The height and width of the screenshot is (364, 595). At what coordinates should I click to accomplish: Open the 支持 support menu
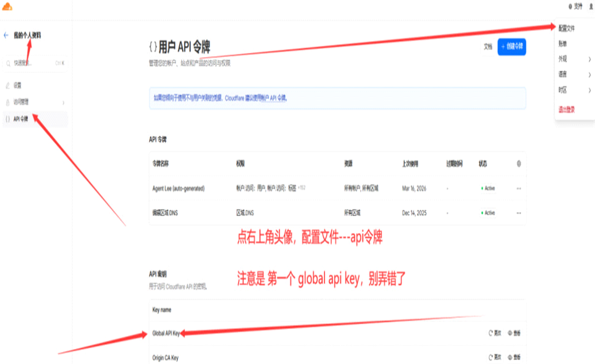576,6
